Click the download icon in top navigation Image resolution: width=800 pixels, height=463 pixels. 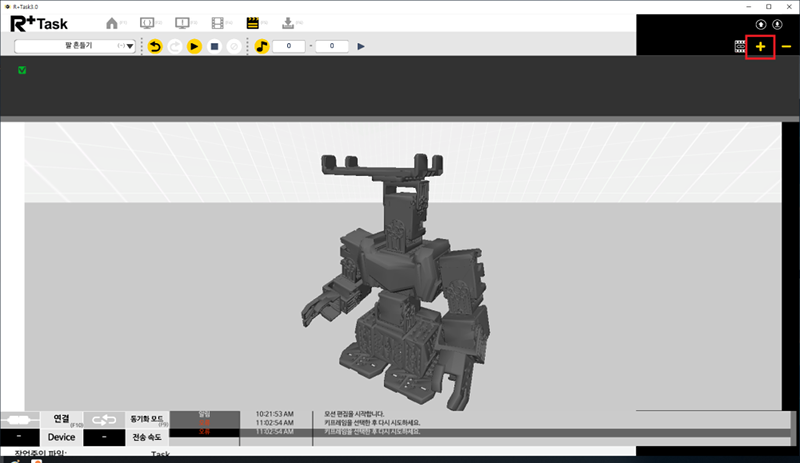coord(288,22)
